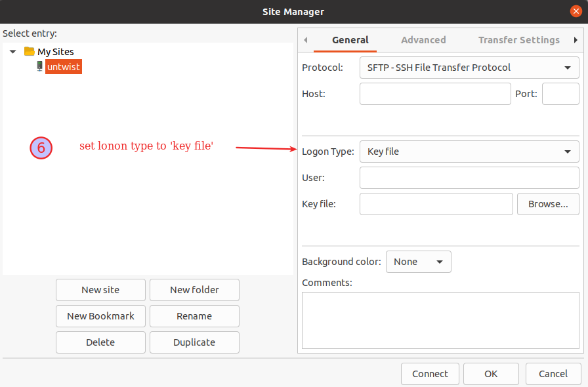588x387 pixels.
Task: Close the Site Manager dialog
Action: (576, 11)
